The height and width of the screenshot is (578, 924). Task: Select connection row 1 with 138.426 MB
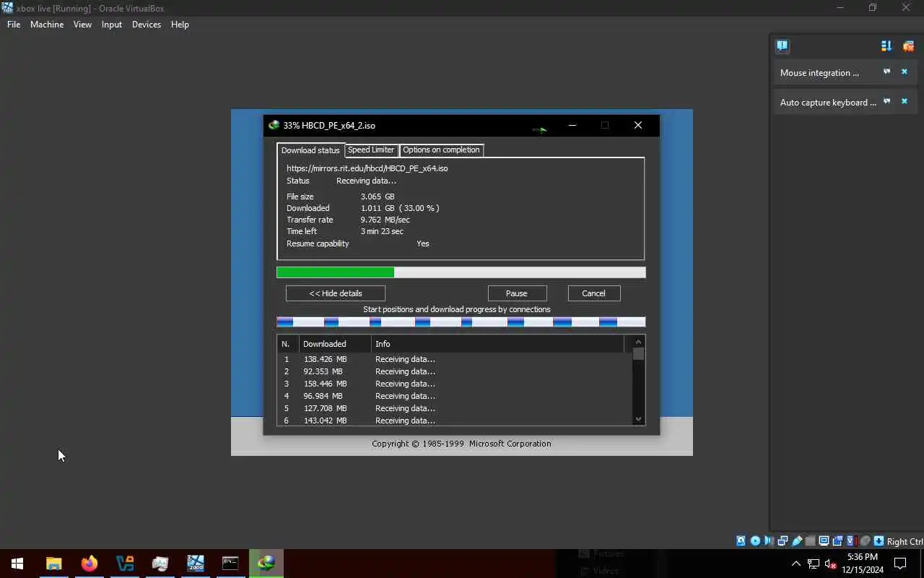point(455,359)
